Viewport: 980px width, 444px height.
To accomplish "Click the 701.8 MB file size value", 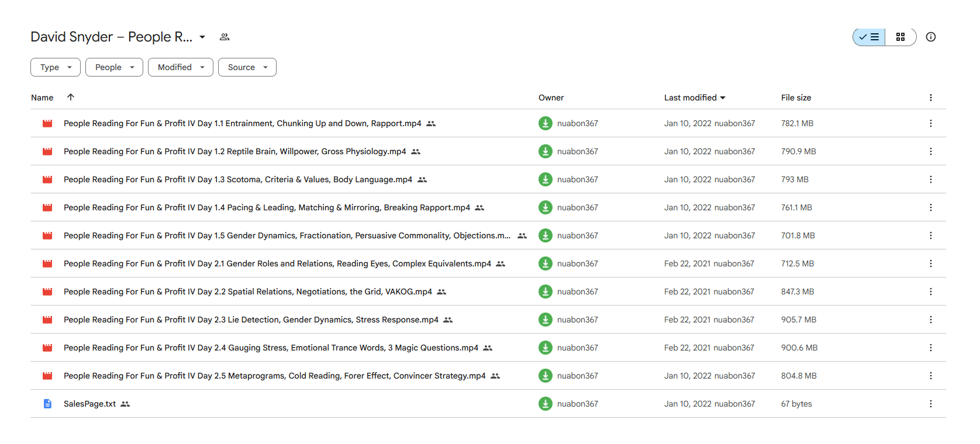I will point(798,235).
